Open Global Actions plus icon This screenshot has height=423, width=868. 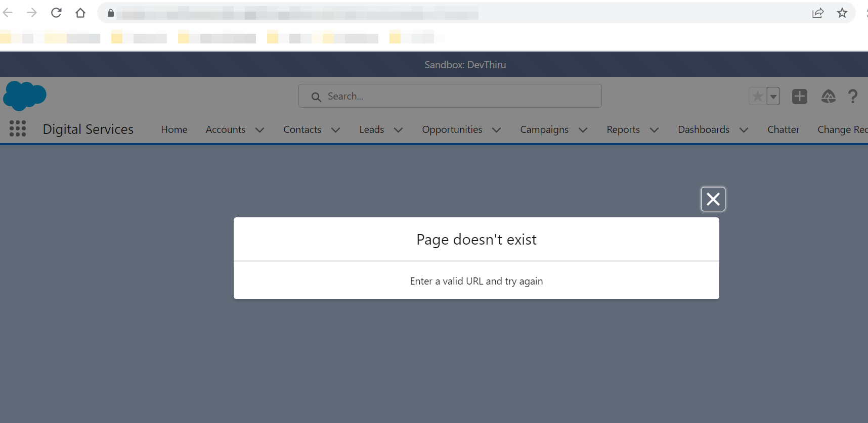point(800,96)
